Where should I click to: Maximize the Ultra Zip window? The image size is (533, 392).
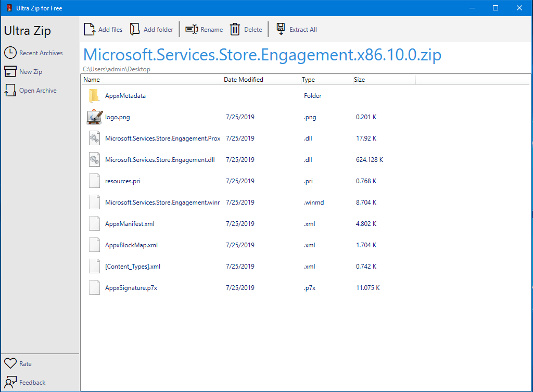tap(496, 8)
